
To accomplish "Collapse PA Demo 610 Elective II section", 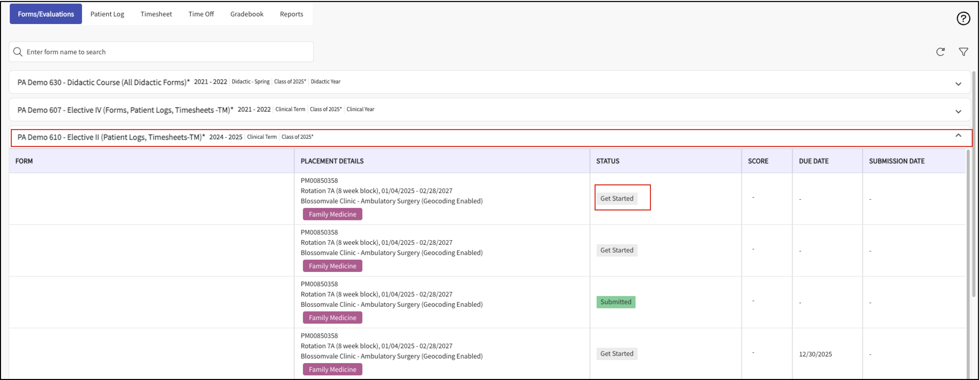I will pyautogui.click(x=958, y=136).
